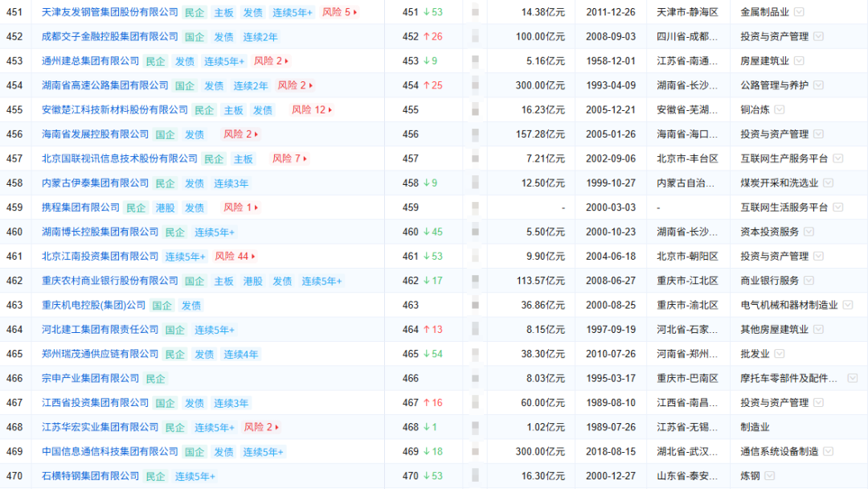This screenshot has width=868, height=489.
Task: Open dropdown next to 互联网生产服务平台
Action: 838,158
